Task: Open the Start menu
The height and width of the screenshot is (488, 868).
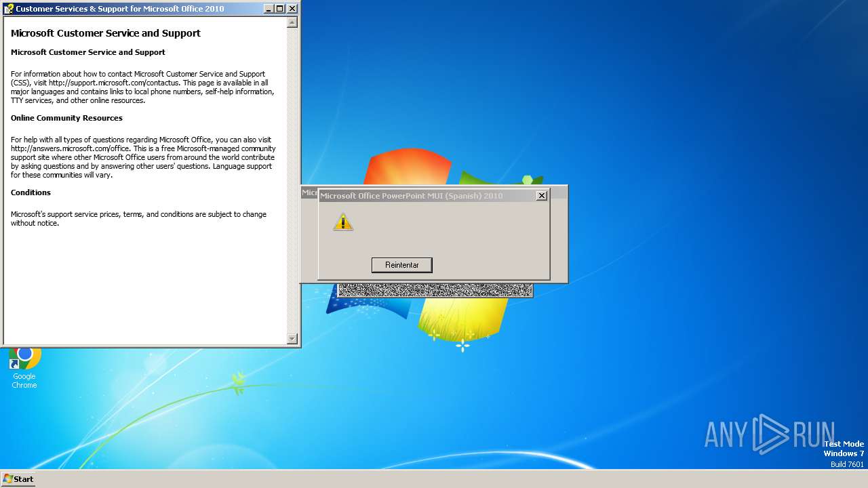Action: [x=18, y=479]
